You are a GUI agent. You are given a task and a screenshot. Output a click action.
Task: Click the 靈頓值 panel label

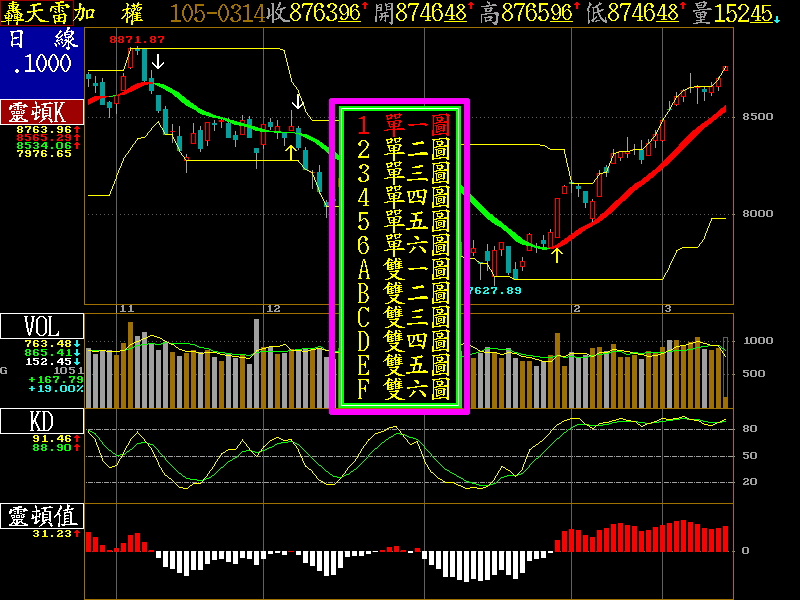tap(41, 516)
